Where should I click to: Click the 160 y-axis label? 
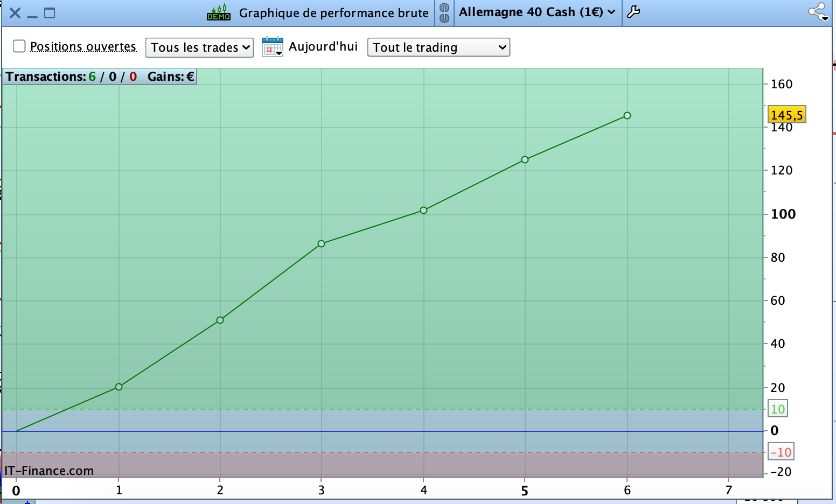click(x=782, y=84)
